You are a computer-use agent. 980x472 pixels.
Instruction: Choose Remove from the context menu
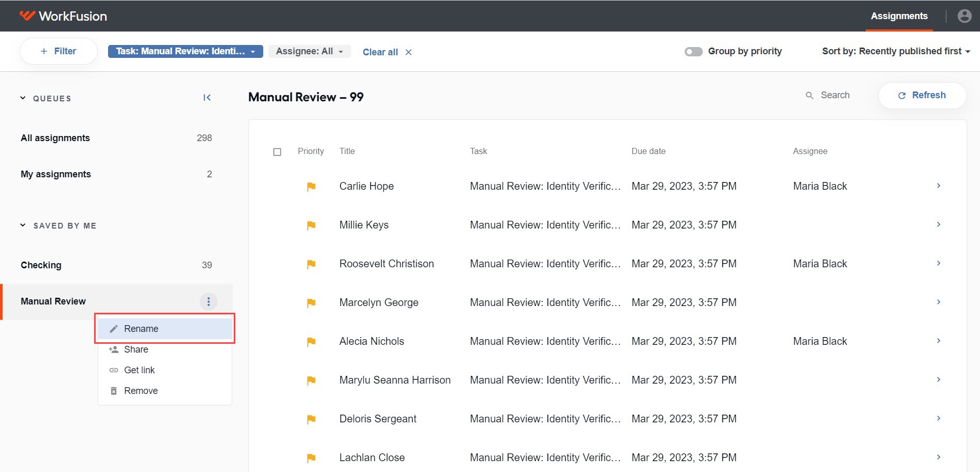pyautogui.click(x=165, y=391)
